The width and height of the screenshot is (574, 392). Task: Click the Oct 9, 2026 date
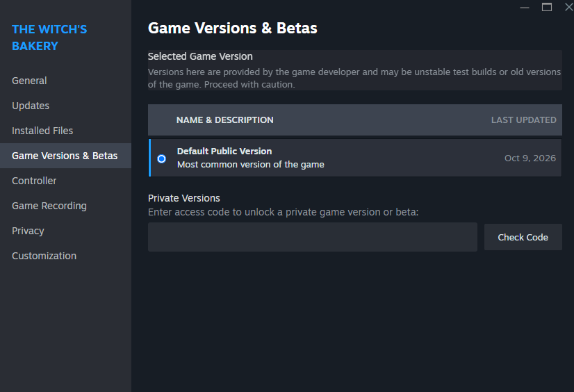pos(530,158)
